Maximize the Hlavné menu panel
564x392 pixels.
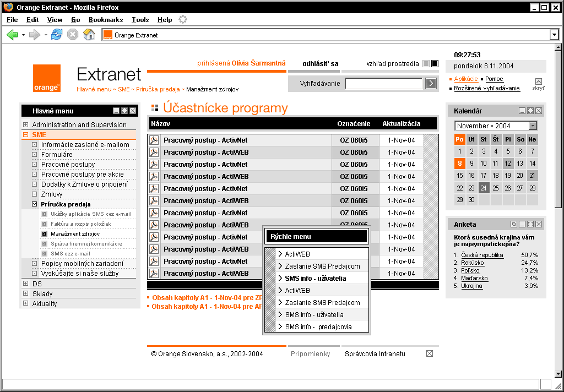pos(124,111)
